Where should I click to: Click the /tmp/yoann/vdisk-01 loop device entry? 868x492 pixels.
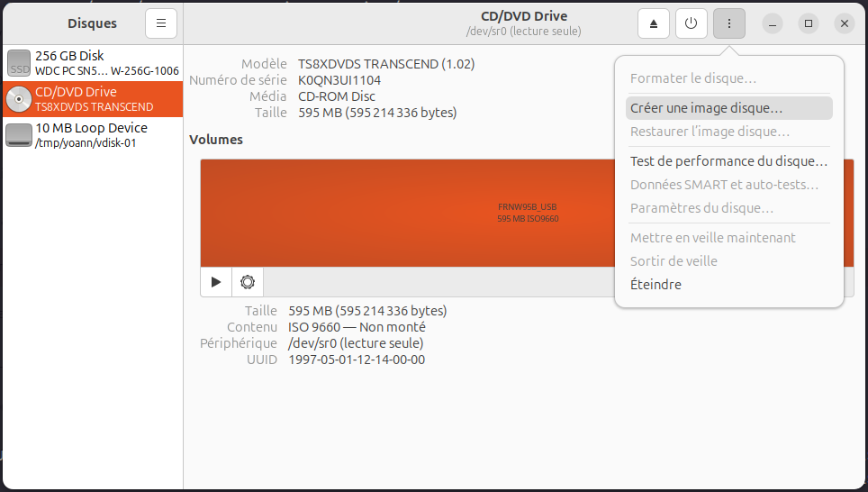[x=86, y=142]
